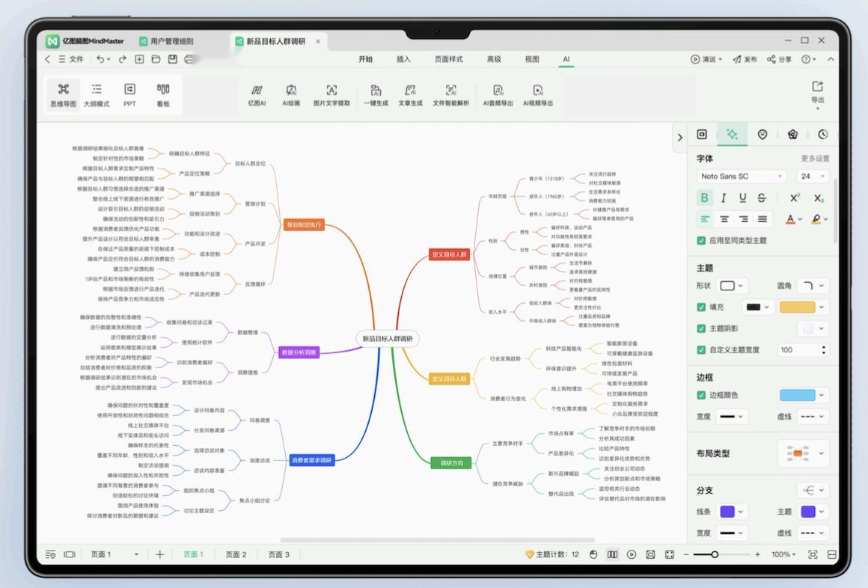The image size is (868, 588).
Task: Add a new page with plus button
Action: (x=159, y=554)
